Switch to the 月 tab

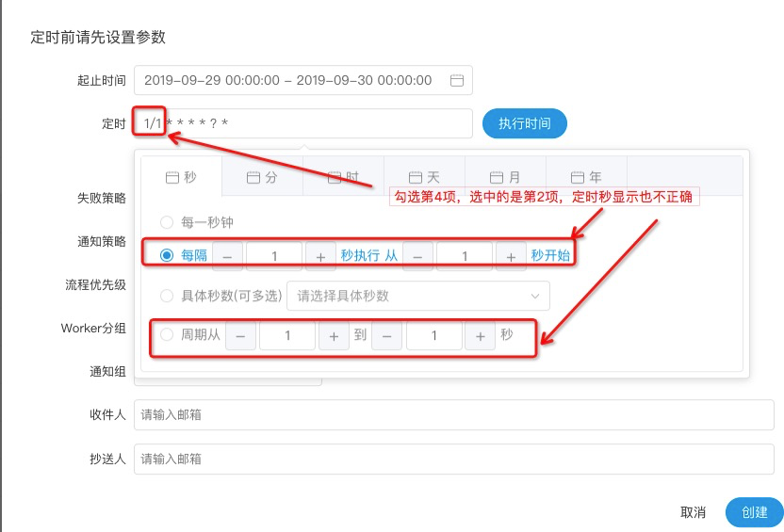coord(505,177)
